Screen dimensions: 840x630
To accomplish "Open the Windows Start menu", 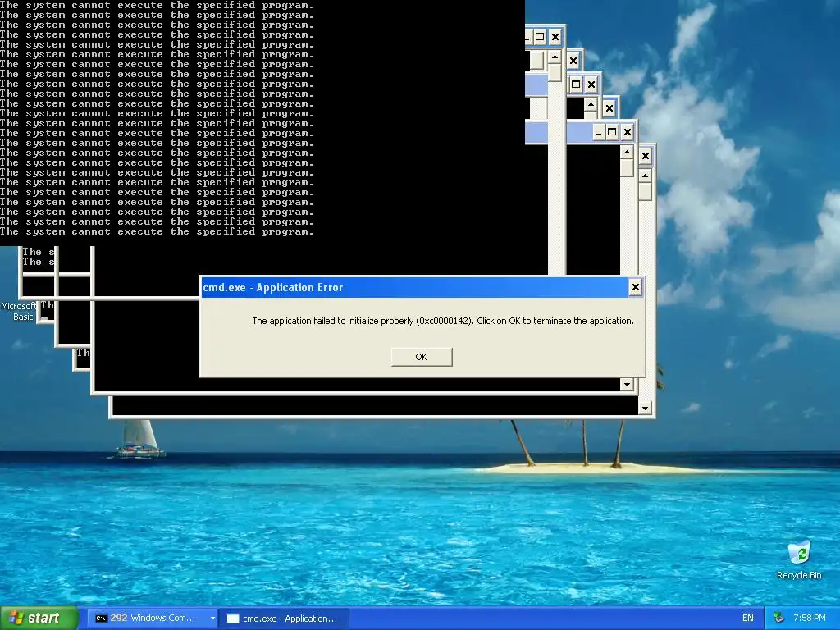I will coord(39,619).
